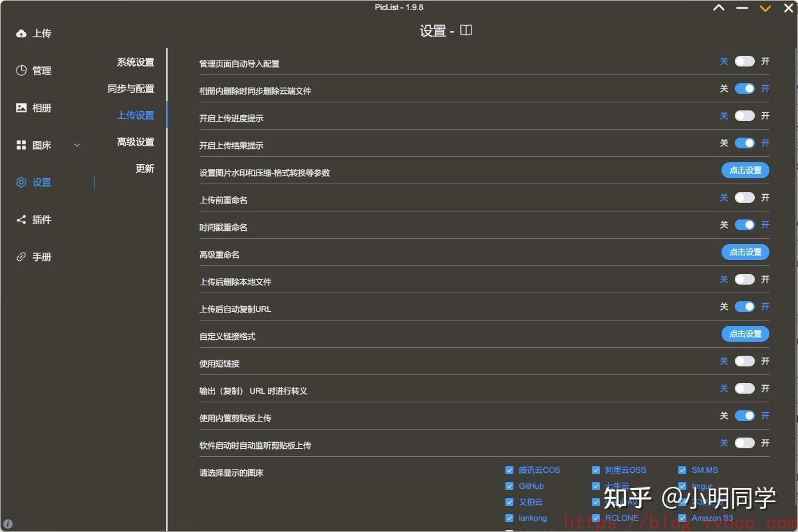Image resolution: width=798 pixels, height=532 pixels.
Task: Open the 相册 album picture icon
Action: point(21,108)
